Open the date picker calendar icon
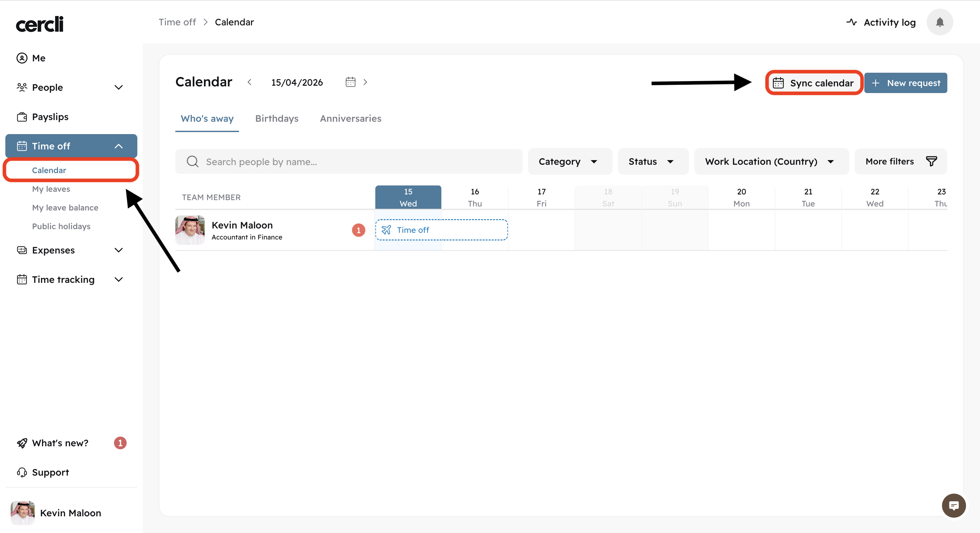The height and width of the screenshot is (533, 980). [x=350, y=82]
